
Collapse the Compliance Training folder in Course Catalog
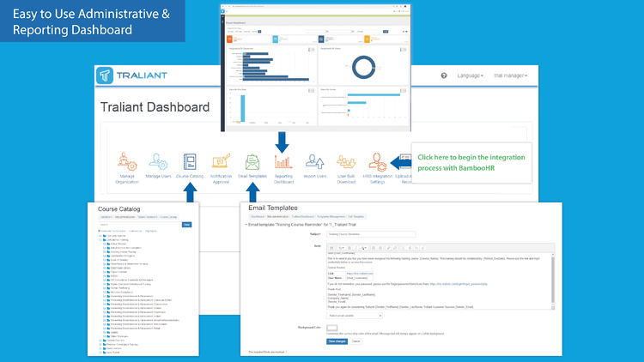click(100, 239)
